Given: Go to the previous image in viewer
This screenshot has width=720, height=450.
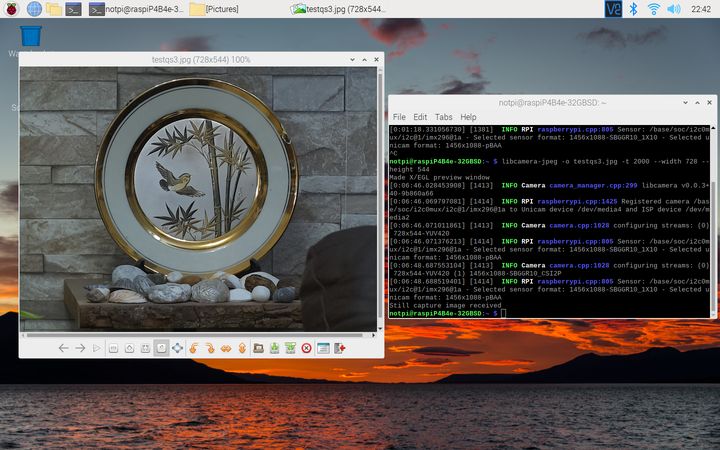Looking at the screenshot, I should click(63, 349).
